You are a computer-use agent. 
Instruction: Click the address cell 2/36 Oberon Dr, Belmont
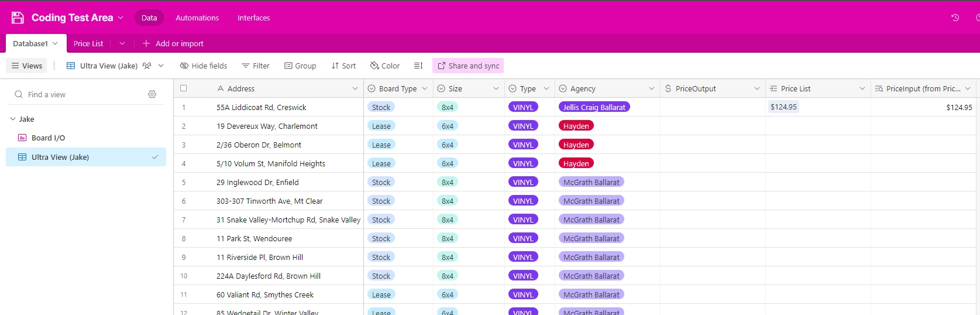click(259, 145)
